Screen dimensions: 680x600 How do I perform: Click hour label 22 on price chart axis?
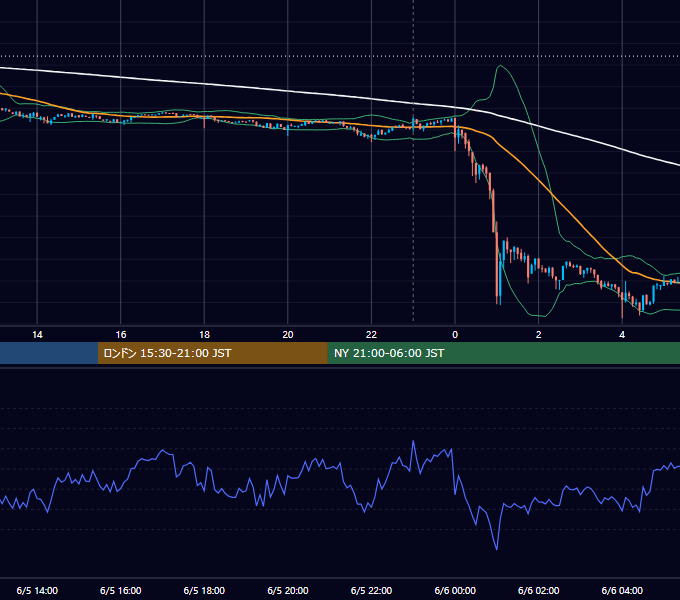371,335
